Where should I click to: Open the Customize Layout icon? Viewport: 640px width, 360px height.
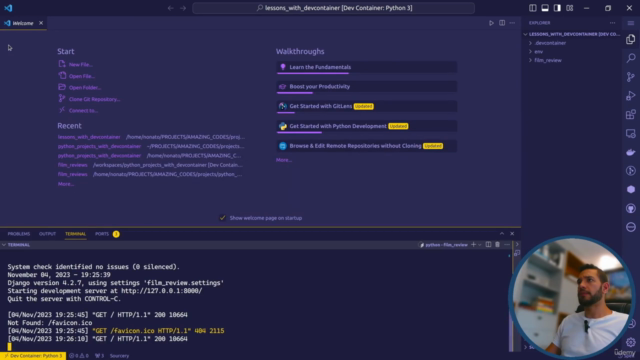569,8
